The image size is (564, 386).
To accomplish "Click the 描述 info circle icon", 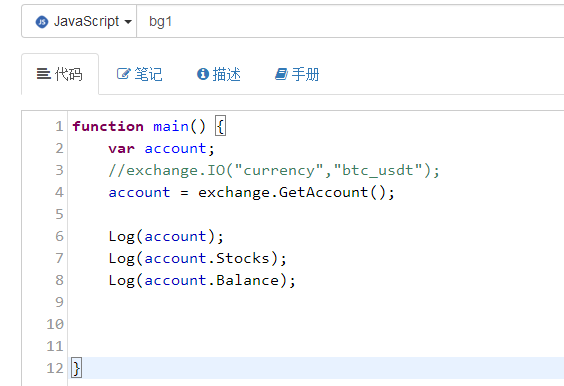I will click(x=203, y=74).
